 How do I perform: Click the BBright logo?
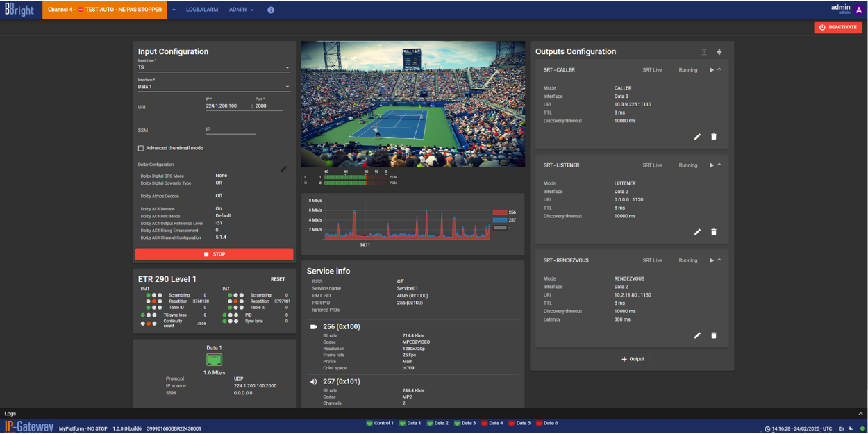20,10
